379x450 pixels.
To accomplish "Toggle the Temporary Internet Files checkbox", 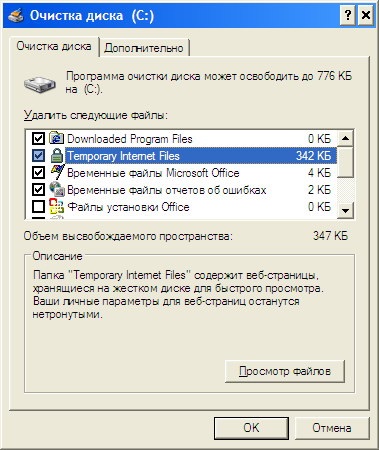I will pyautogui.click(x=38, y=156).
